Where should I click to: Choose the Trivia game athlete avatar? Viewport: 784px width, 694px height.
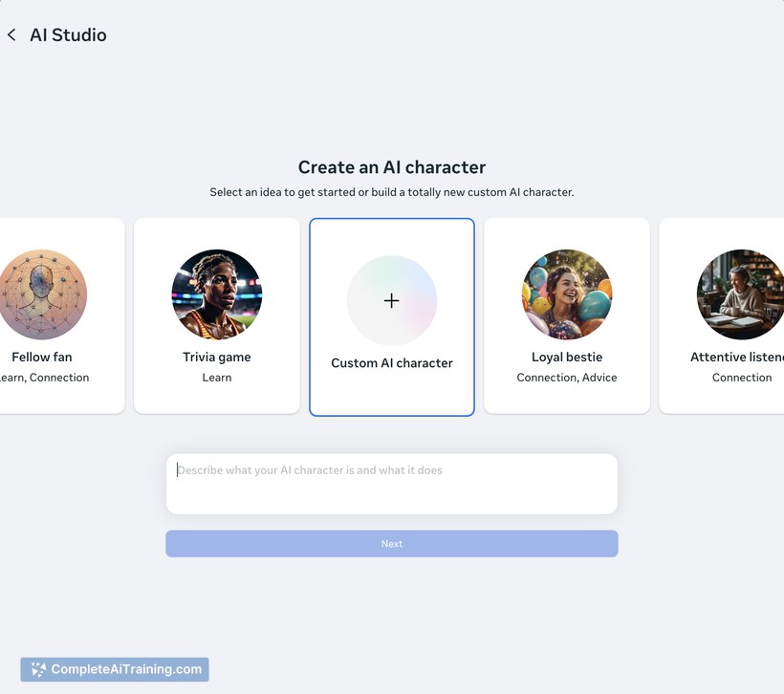217,294
